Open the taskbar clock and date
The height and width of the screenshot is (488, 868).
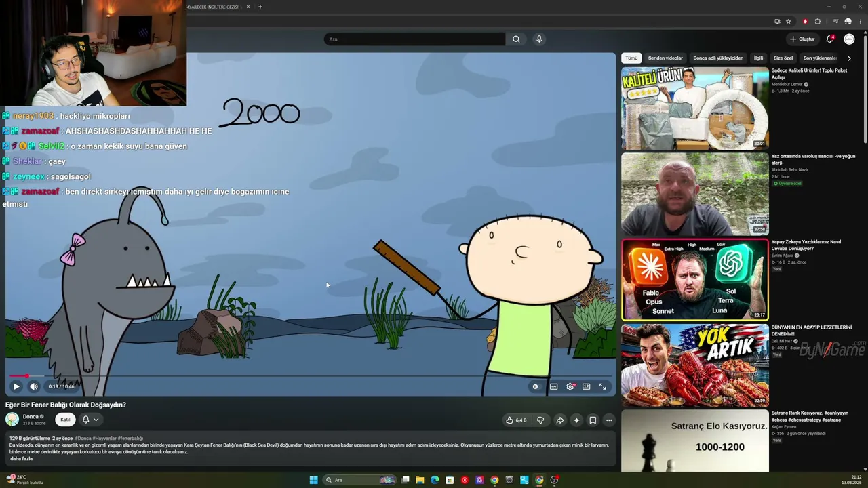[851, 480]
